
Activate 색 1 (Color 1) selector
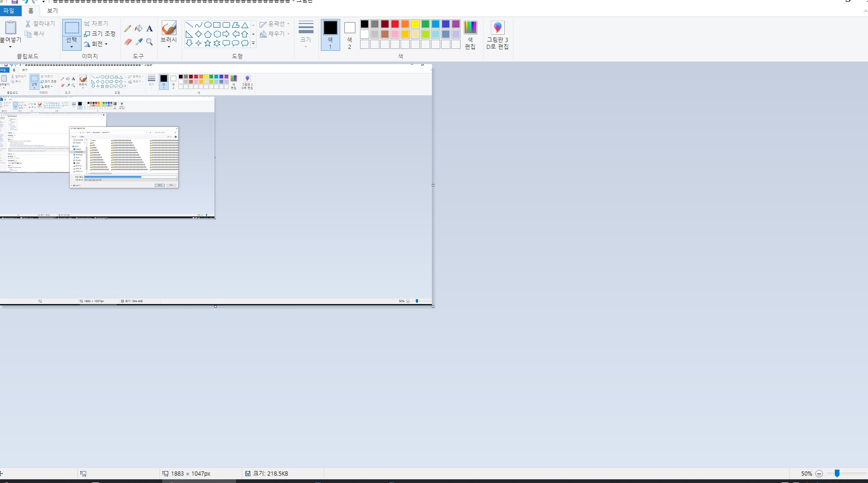330,35
